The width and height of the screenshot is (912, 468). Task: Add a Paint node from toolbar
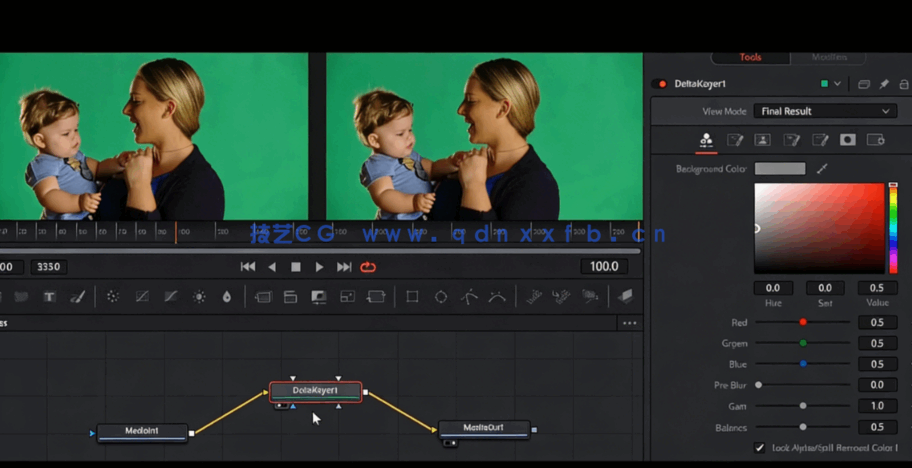click(77, 296)
